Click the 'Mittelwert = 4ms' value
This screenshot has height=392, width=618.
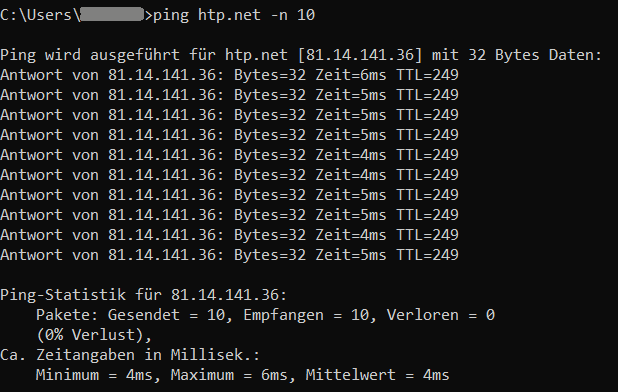click(x=377, y=375)
